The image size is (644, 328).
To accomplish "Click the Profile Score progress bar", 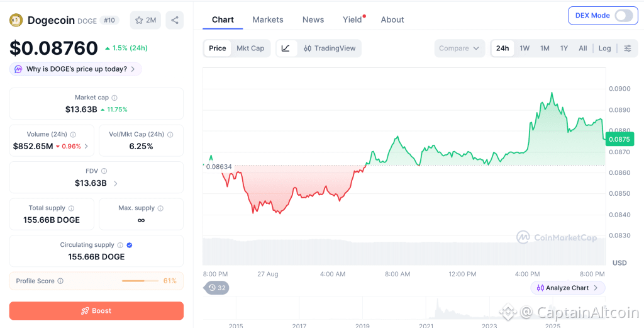I will coord(140,281).
